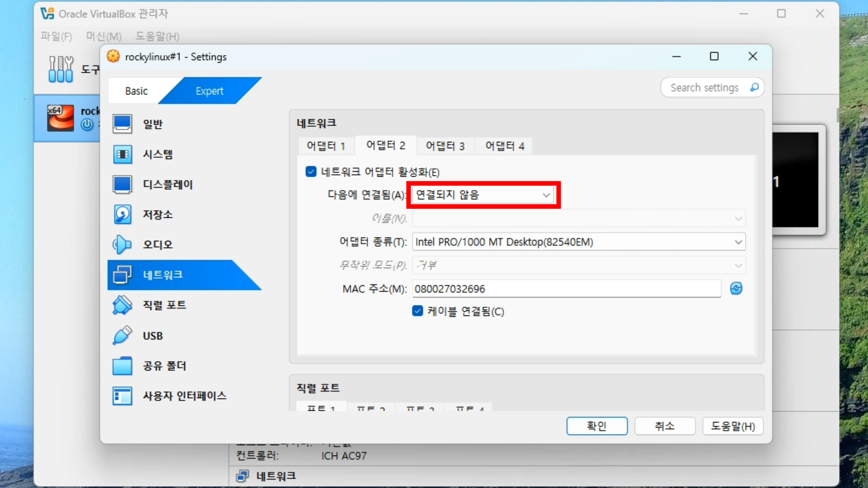Select the USB plug icon
The height and width of the screenshot is (488, 868).
pos(123,336)
